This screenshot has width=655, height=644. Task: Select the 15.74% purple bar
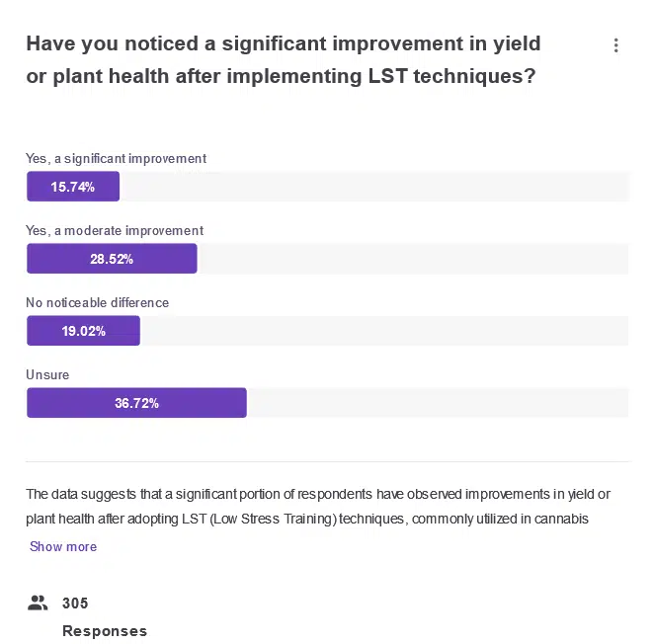[73, 187]
